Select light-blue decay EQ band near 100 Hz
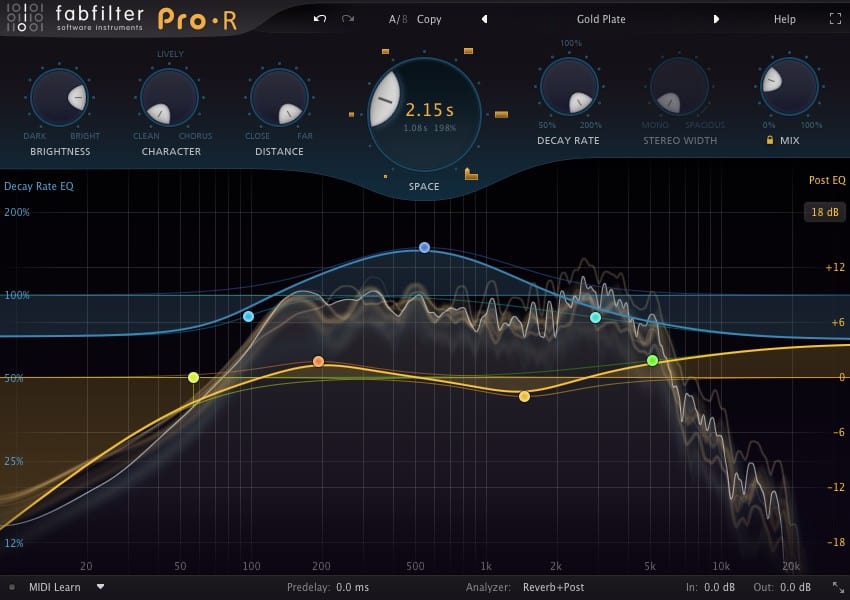Viewport: 850px width, 600px height. 248,317
